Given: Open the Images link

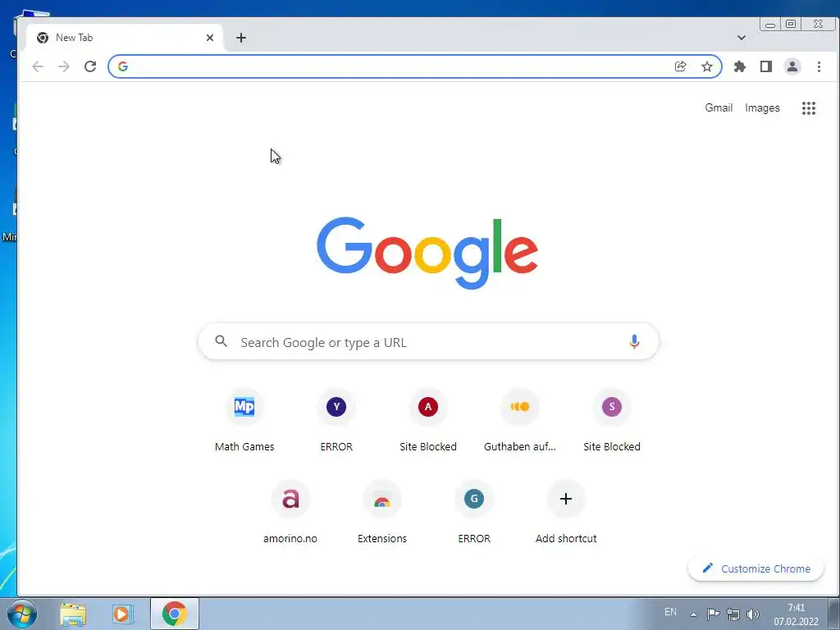Looking at the screenshot, I should tap(762, 107).
